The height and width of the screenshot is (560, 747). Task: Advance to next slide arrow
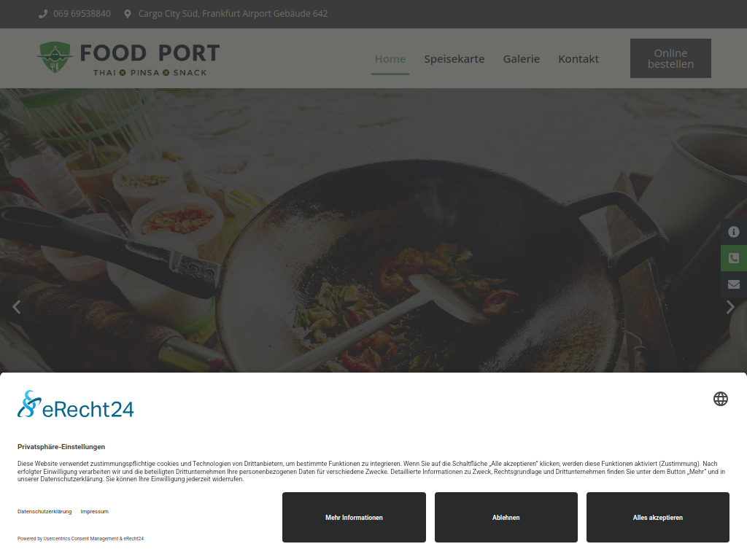pos(730,307)
